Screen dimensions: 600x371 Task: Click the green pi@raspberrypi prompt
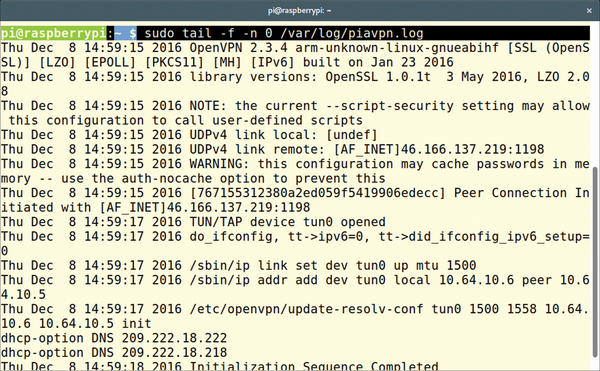(x=53, y=33)
